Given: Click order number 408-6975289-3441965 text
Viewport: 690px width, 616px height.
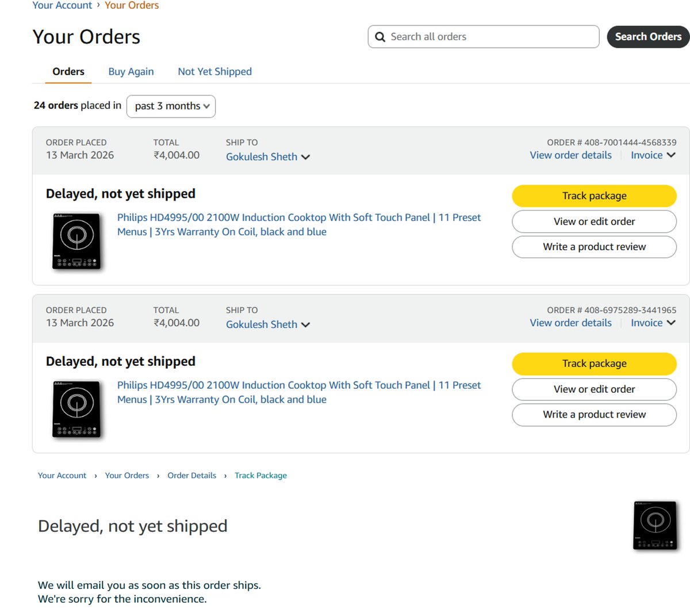Looking at the screenshot, I should pos(630,310).
